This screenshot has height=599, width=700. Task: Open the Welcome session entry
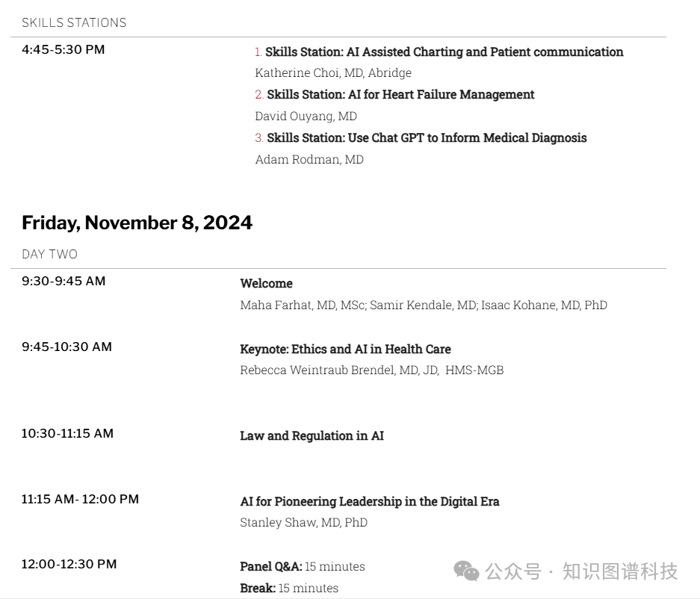pos(266,283)
